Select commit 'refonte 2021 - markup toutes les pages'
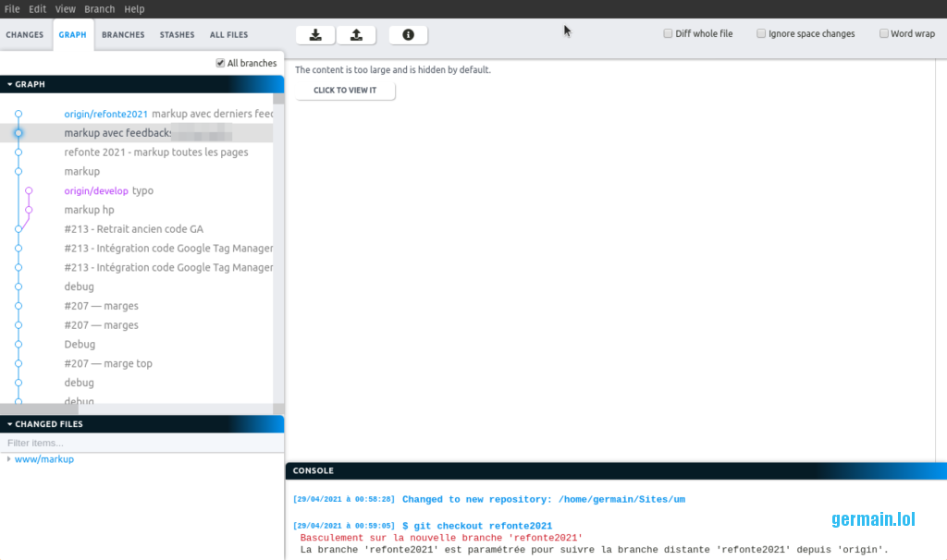Screen dimensions: 947x560 (x=156, y=152)
